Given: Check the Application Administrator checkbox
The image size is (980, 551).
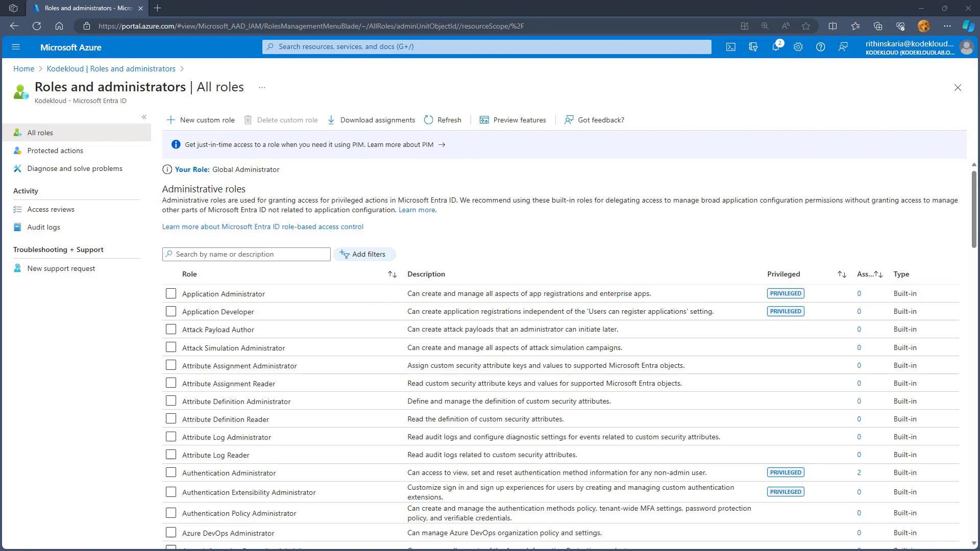Looking at the screenshot, I should pos(171,293).
